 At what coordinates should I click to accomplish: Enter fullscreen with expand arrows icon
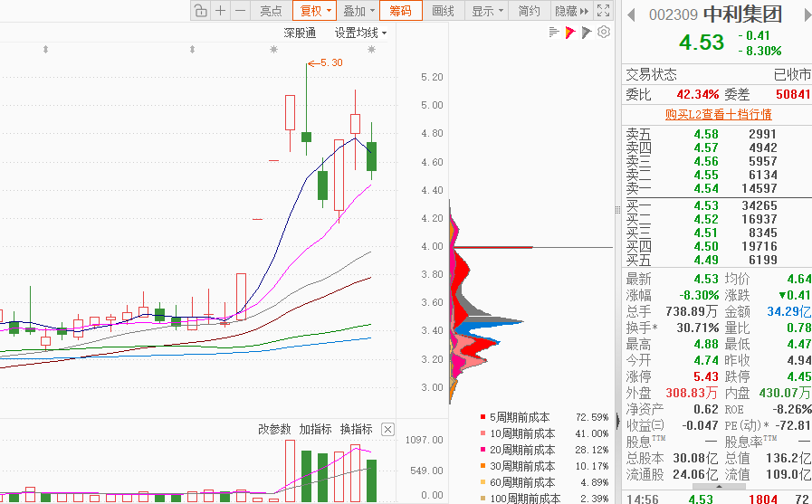603,11
